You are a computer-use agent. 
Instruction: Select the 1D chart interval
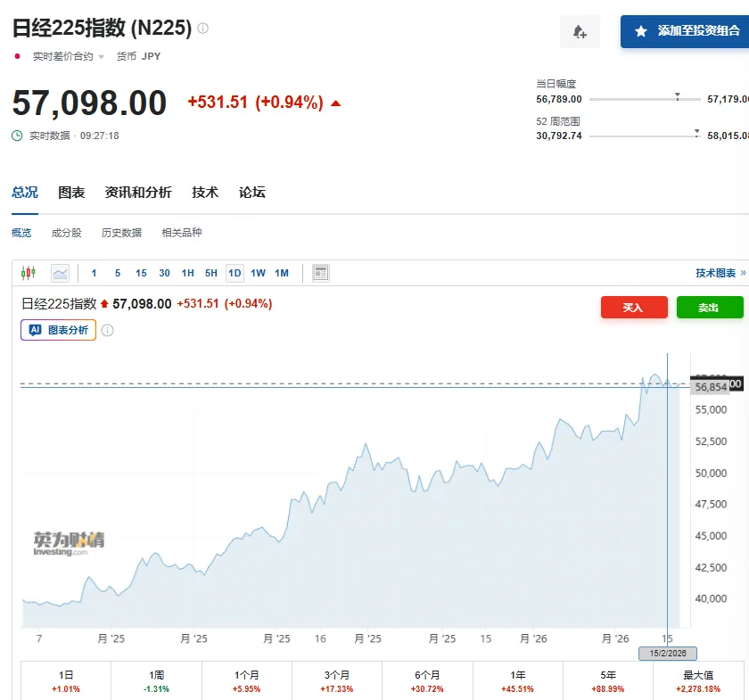coord(235,273)
